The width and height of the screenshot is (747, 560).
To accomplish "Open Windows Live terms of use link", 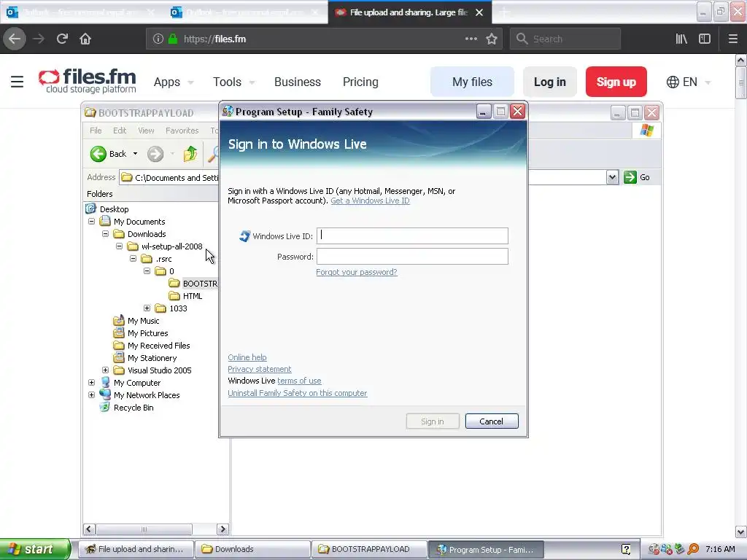I will (x=299, y=381).
